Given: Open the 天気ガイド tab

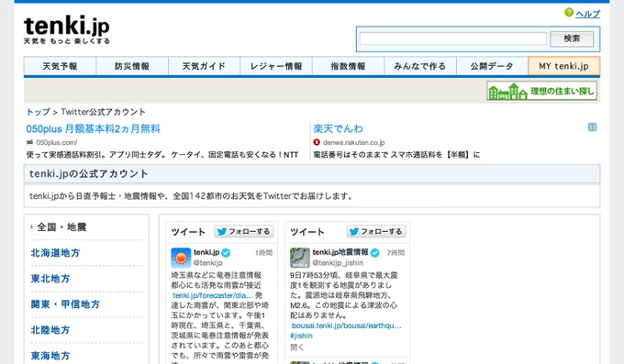Looking at the screenshot, I should (204, 66).
